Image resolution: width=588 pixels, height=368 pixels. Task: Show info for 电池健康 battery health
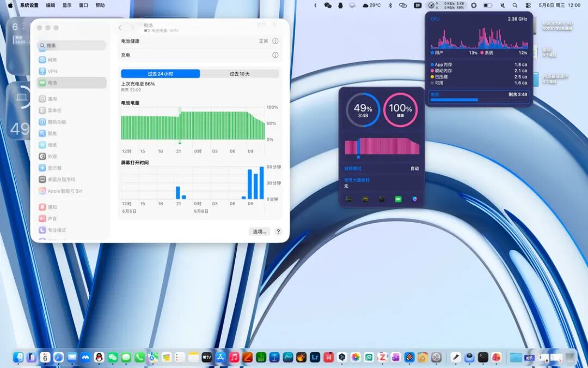pos(275,41)
